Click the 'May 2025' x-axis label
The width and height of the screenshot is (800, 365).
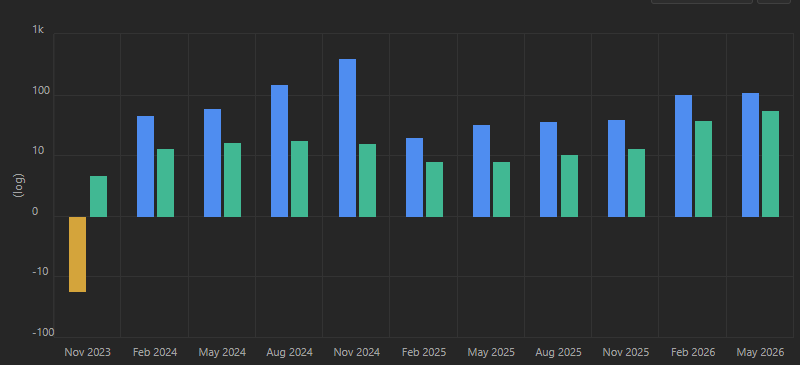pos(491,352)
